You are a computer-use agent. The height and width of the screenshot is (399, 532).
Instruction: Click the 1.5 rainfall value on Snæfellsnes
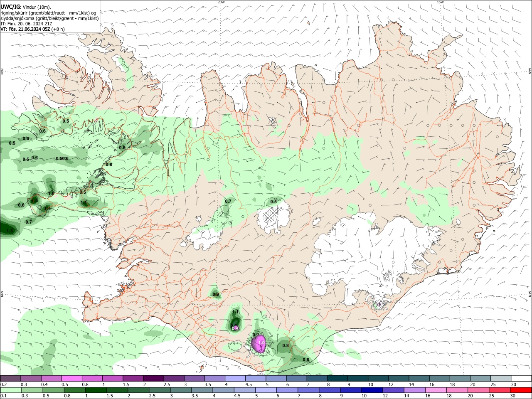(35, 200)
